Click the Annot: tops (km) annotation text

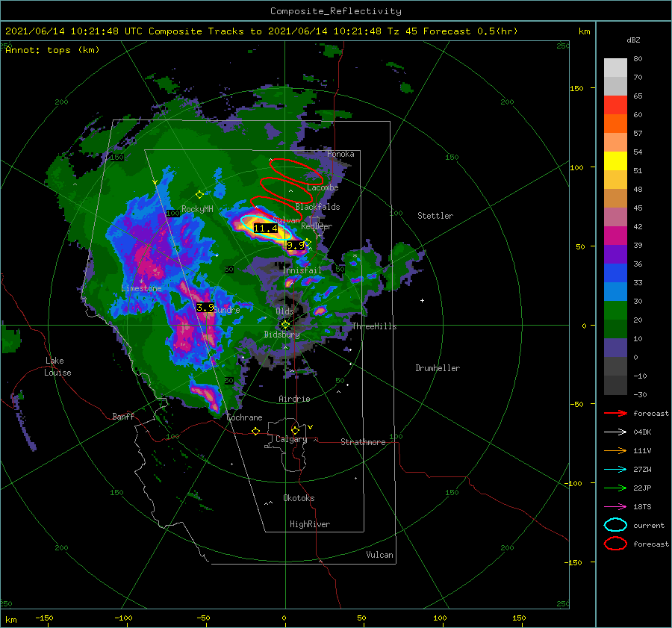pyautogui.click(x=52, y=50)
